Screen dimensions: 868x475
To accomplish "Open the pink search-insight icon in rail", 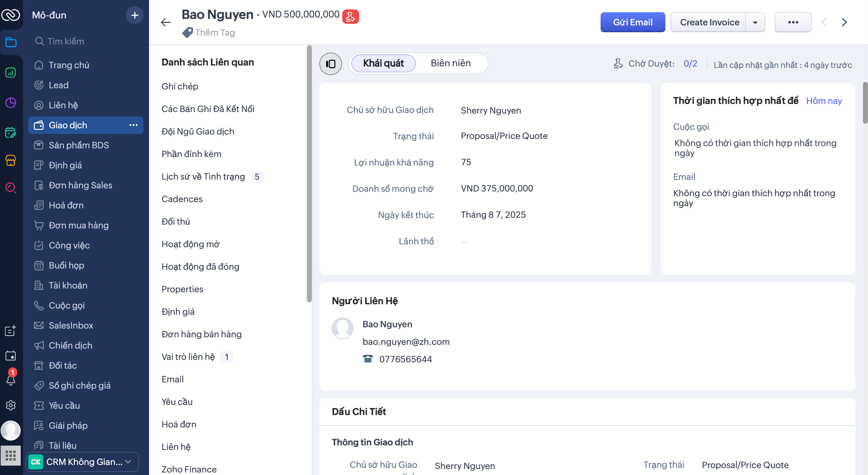I will (11, 187).
